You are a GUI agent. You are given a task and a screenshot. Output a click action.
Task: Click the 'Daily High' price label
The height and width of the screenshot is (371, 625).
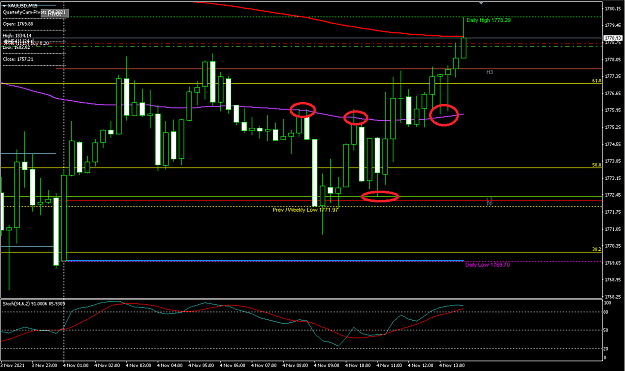click(x=488, y=20)
